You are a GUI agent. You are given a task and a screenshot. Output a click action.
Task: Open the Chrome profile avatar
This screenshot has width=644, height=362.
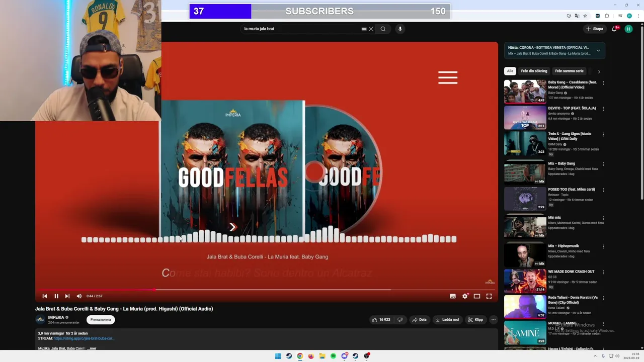[629, 16]
